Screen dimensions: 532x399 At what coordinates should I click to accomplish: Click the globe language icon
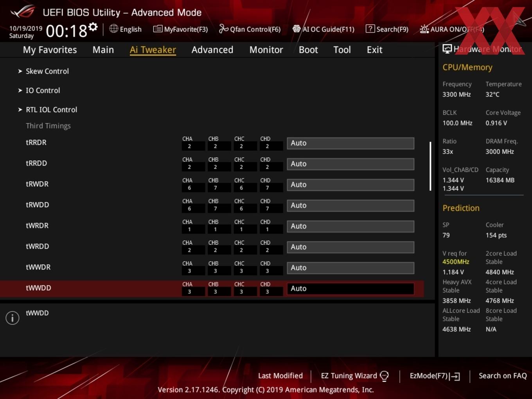coord(113,29)
